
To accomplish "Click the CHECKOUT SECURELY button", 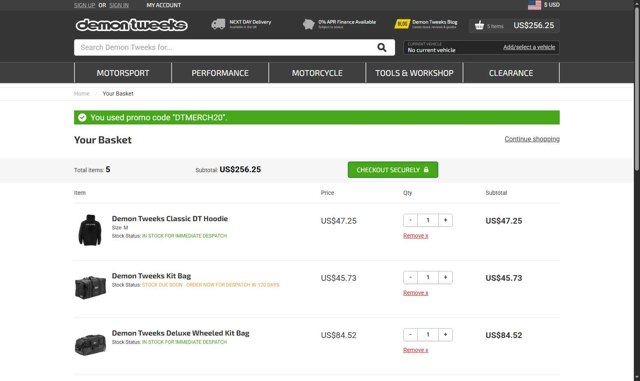I will coord(393,170).
